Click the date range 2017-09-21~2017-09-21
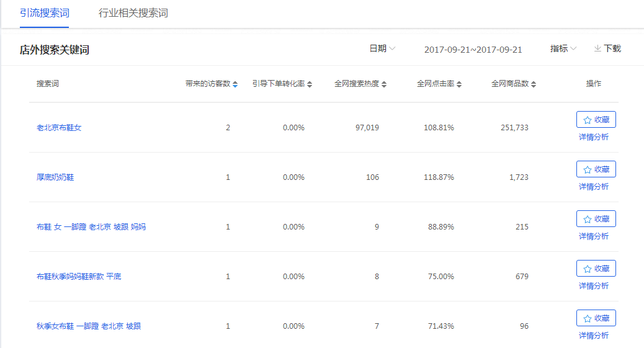The image size is (644, 348). 473,50
